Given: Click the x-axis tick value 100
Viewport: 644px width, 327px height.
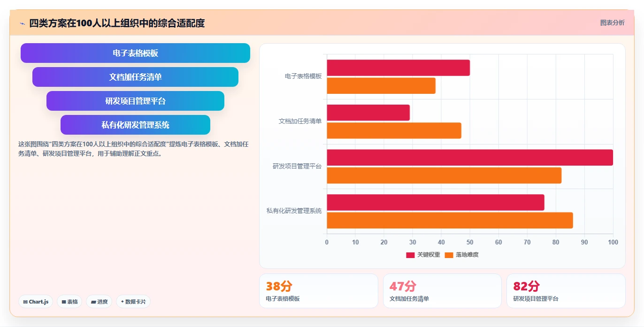Looking at the screenshot, I should tap(613, 242).
